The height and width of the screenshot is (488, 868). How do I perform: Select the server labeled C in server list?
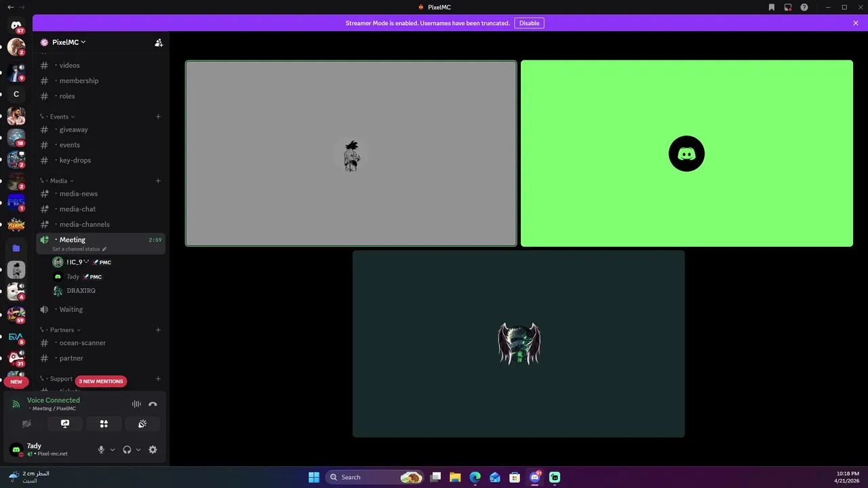click(16, 94)
